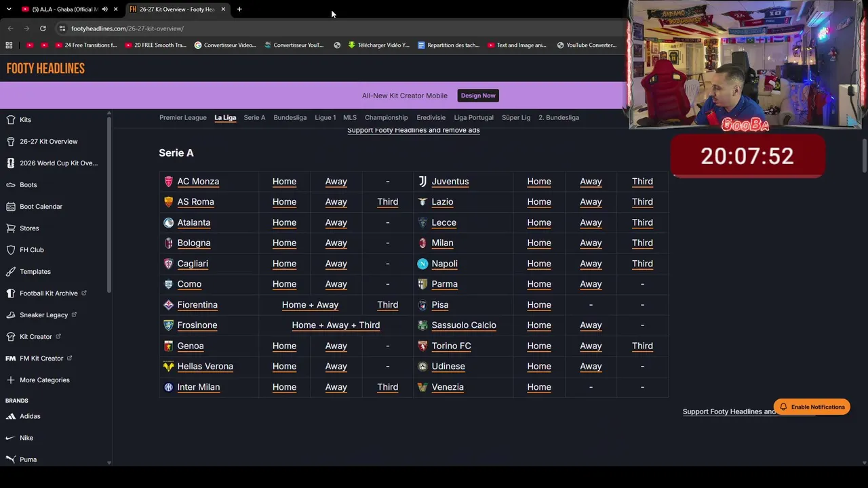Open Atalanta's Home kit link
868x488 pixels.
(x=284, y=222)
